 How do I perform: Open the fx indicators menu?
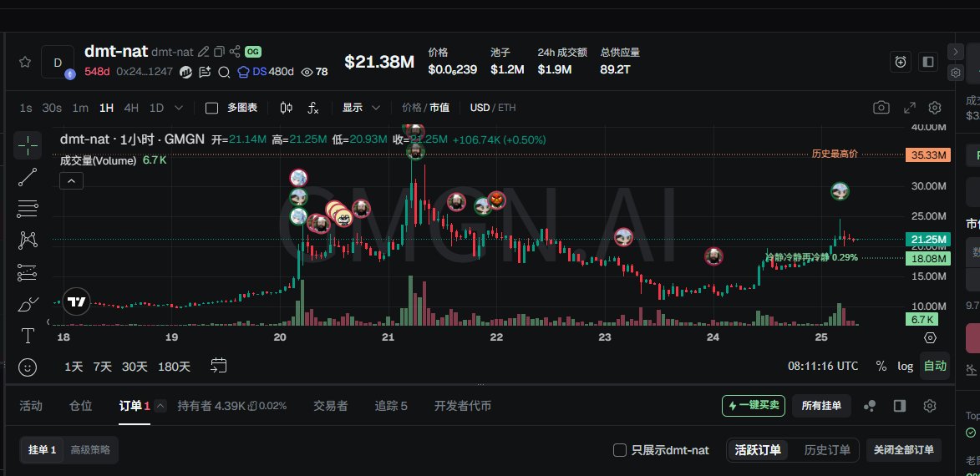pos(313,108)
